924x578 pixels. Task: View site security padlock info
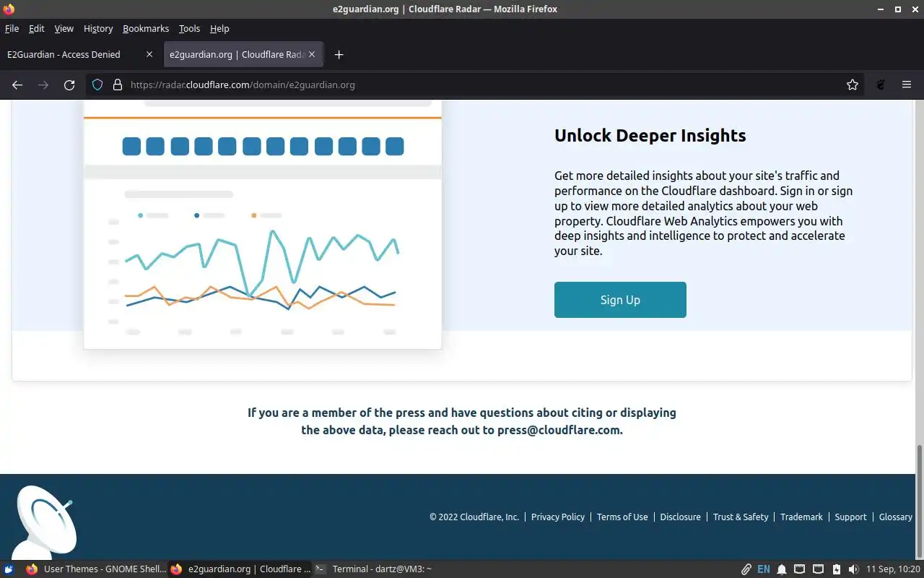pos(118,85)
